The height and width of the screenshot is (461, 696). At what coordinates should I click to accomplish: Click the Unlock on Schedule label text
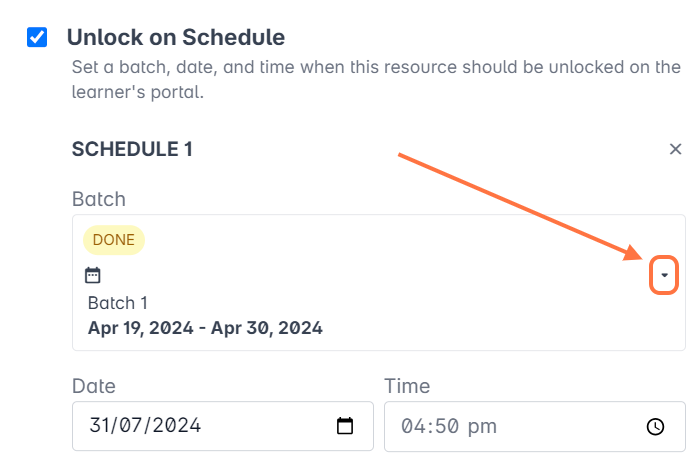tap(175, 38)
